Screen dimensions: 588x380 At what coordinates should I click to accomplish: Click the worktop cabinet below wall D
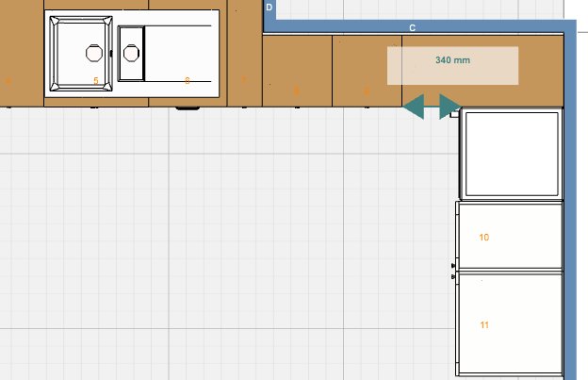click(298, 72)
